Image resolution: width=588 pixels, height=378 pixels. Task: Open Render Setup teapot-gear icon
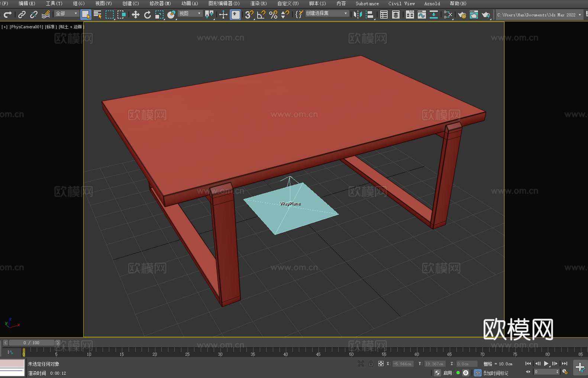[462, 14]
